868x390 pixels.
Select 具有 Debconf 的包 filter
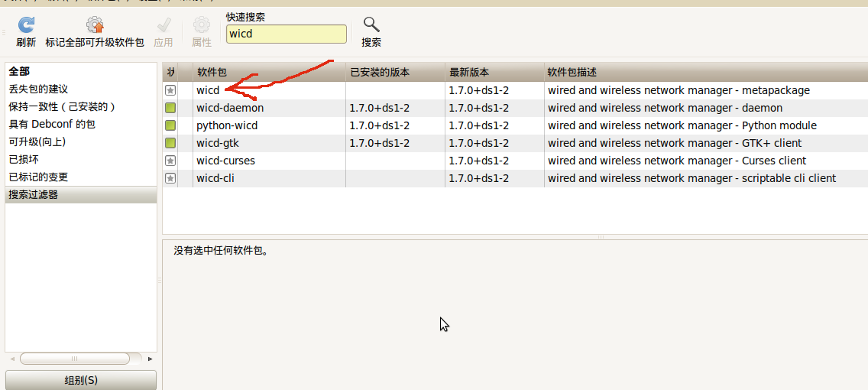click(x=81, y=125)
